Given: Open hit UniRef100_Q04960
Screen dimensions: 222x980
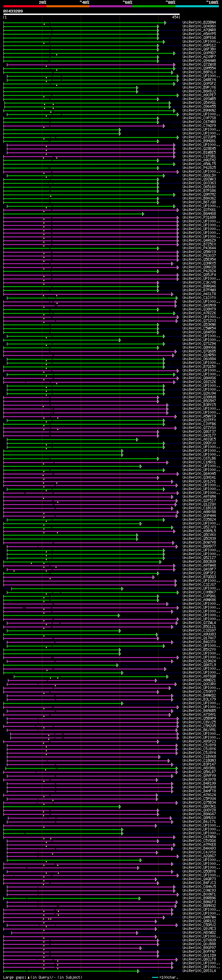Looking at the screenshot, I should 199,26.
